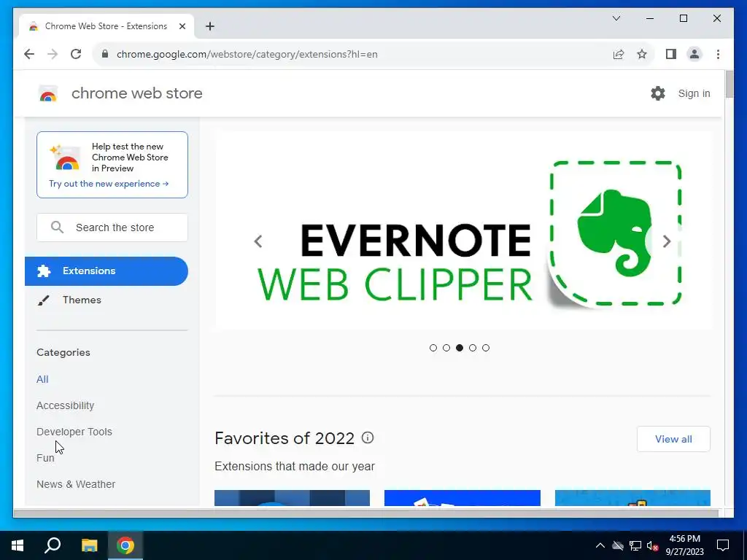Click the browser forward arrow

[x=53, y=54]
